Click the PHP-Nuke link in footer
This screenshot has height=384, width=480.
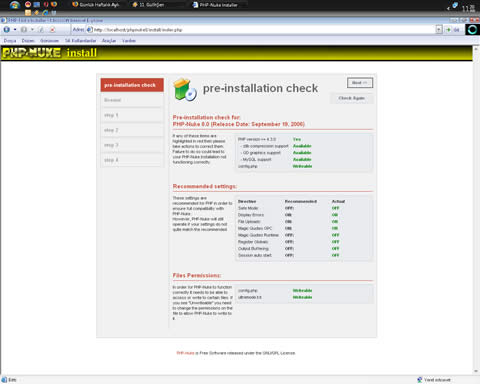185,353
